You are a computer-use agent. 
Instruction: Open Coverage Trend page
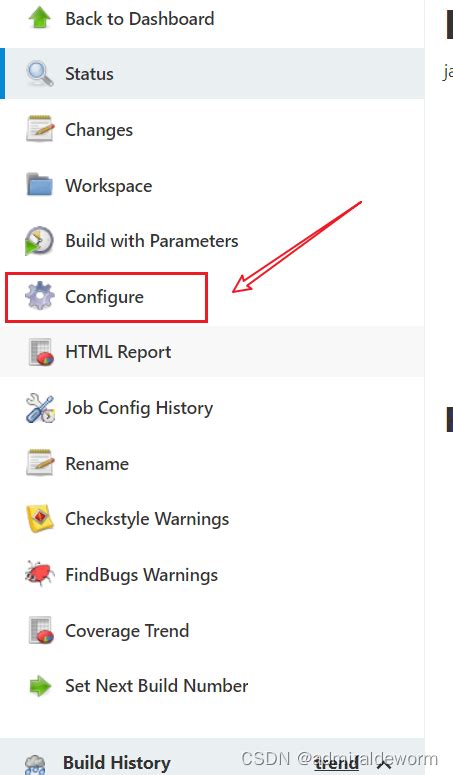(x=127, y=631)
